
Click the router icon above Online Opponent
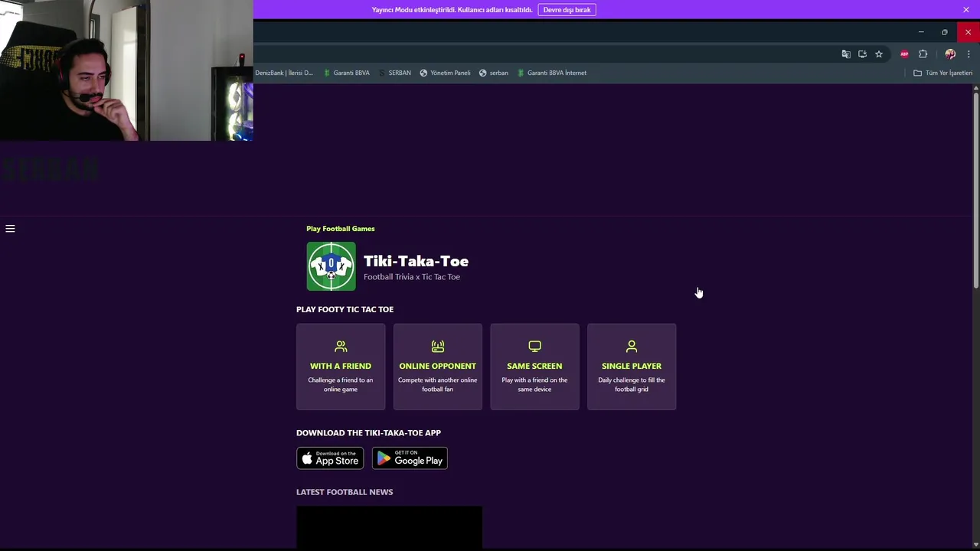[x=438, y=347]
